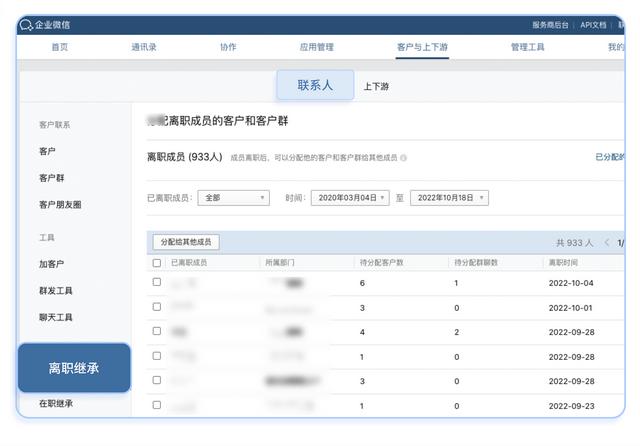640x446 pixels.
Task: Toggle the select-all checkbox in table header
Action: pyautogui.click(x=156, y=263)
